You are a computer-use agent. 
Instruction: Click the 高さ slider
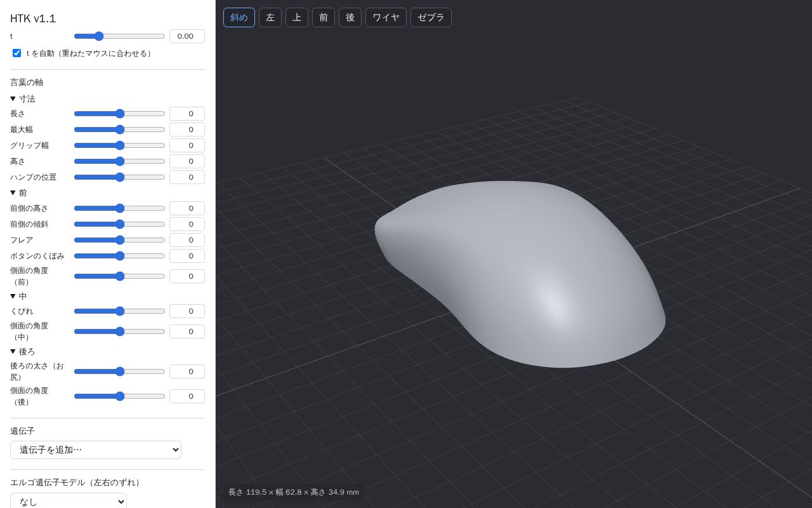119,161
